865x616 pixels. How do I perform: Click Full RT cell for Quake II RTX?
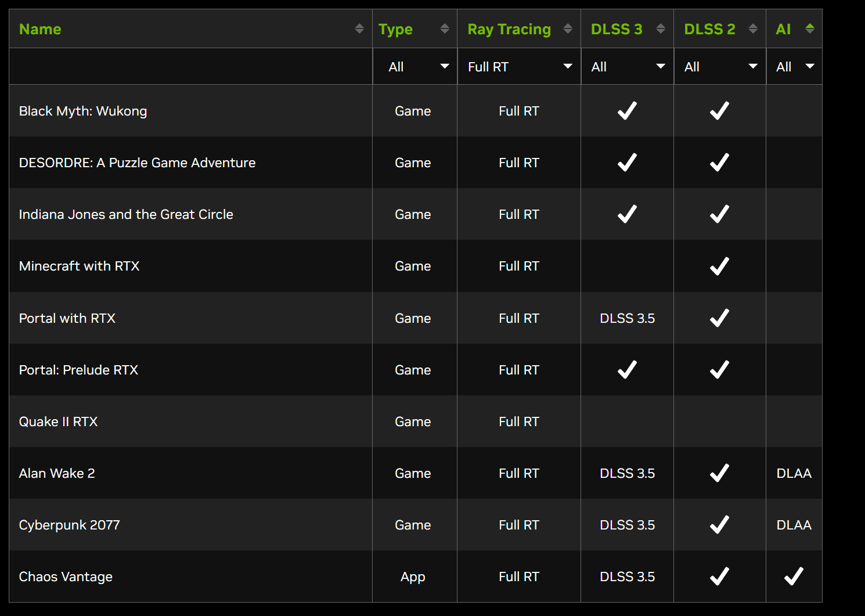(519, 422)
